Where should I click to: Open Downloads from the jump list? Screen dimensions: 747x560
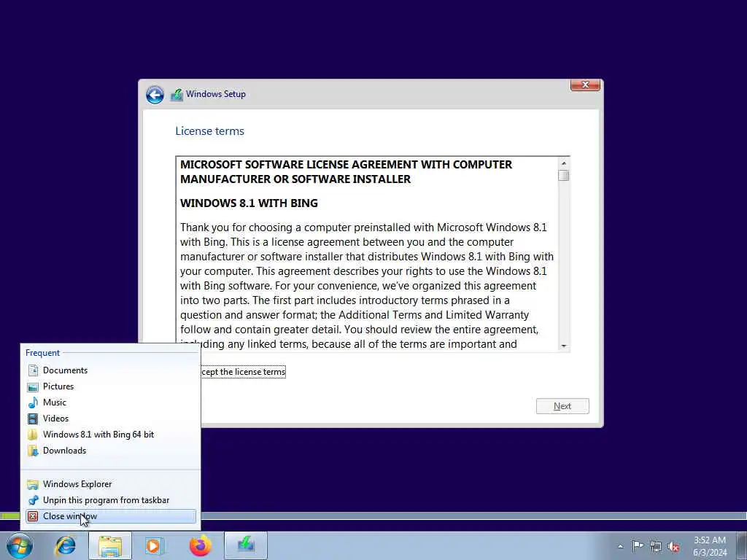coord(111,451)
